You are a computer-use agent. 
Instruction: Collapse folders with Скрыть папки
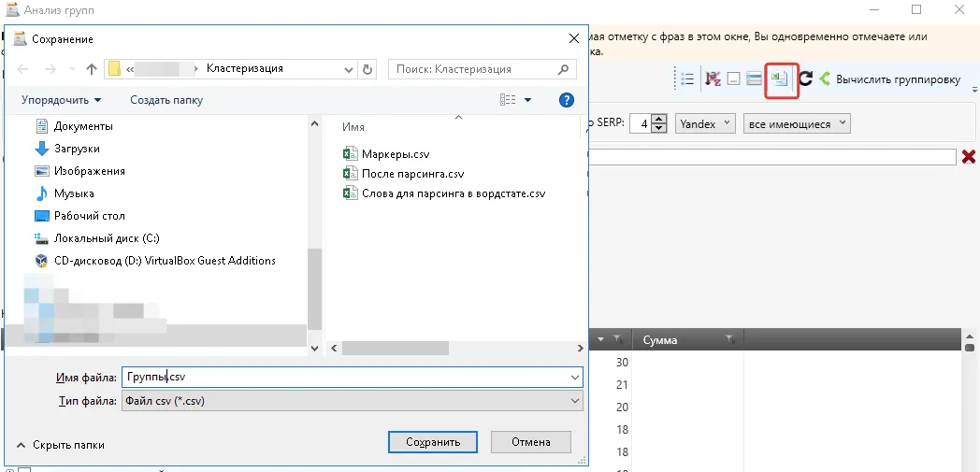coord(61,445)
